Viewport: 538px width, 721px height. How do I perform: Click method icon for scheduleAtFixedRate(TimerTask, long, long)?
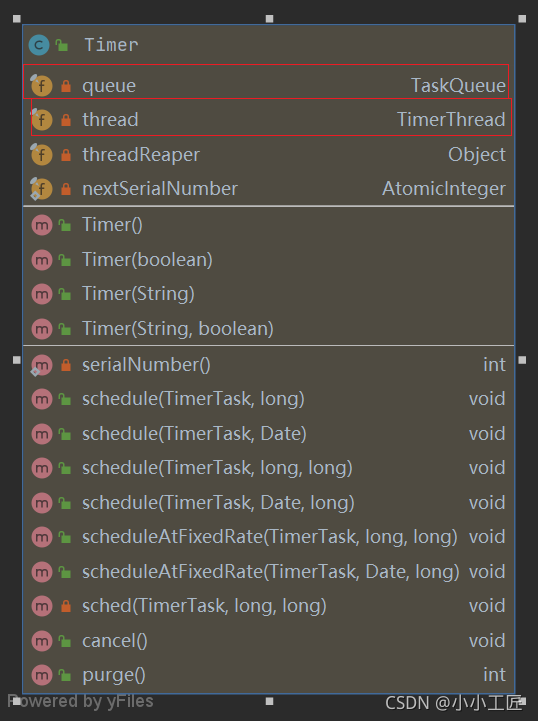point(42,537)
